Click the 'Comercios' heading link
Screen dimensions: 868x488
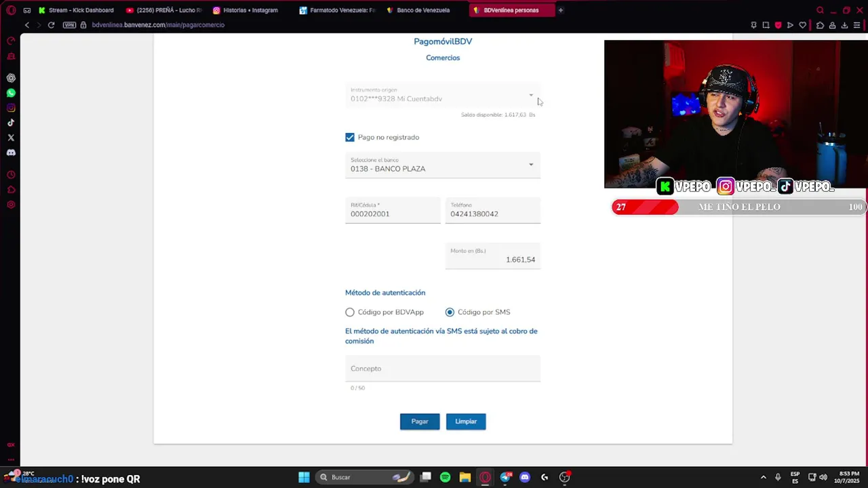pyautogui.click(x=443, y=58)
